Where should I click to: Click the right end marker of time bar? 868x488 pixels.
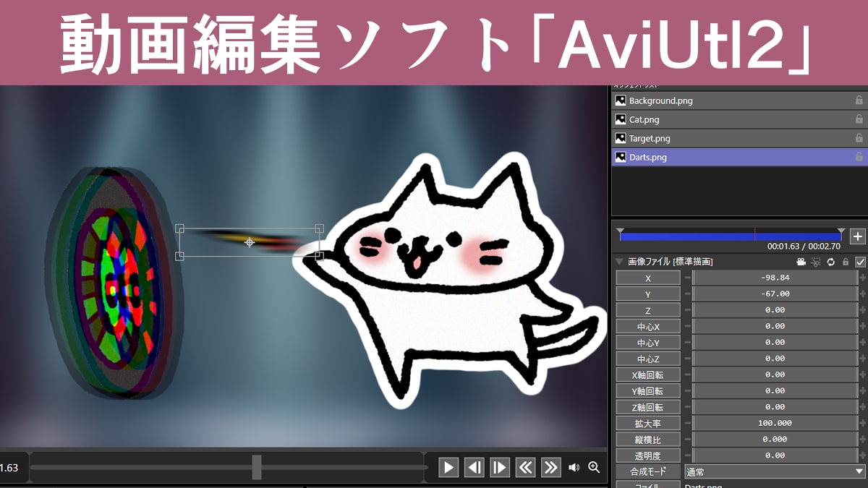coord(841,231)
